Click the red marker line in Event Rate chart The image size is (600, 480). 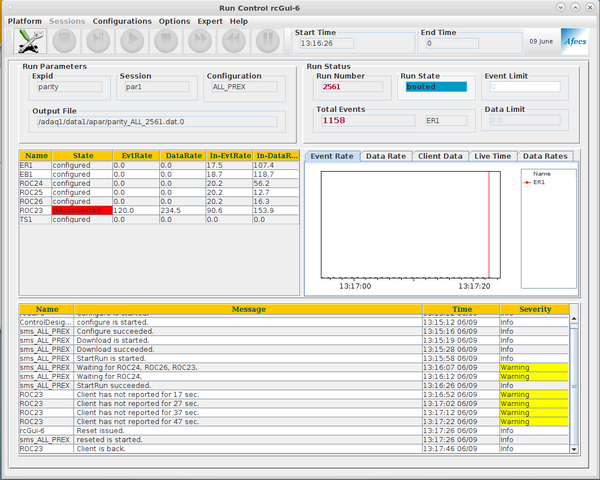coord(489,225)
